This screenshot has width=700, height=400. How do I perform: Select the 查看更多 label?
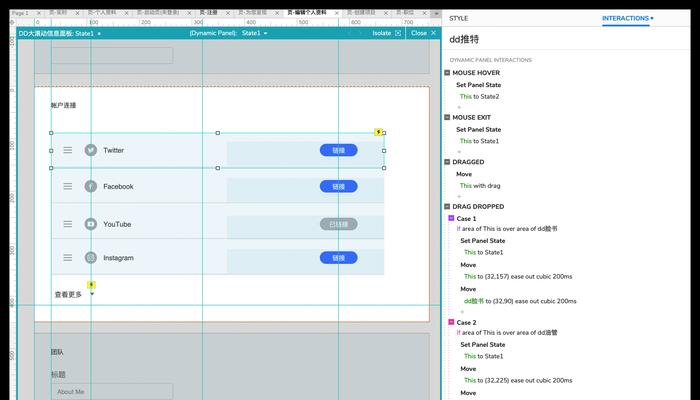click(x=68, y=294)
